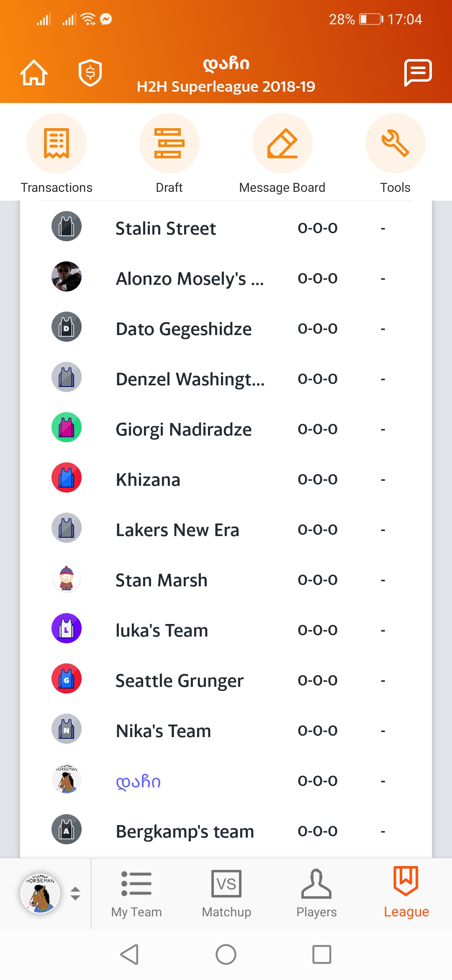The height and width of the screenshot is (980, 452).
Task: Tap the home icon in header
Action: (34, 73)
